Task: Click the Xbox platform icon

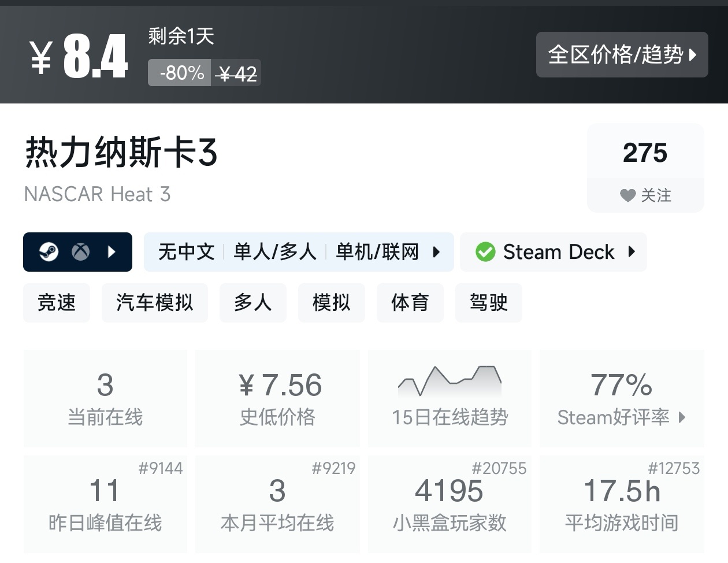Action: point(80,252)
